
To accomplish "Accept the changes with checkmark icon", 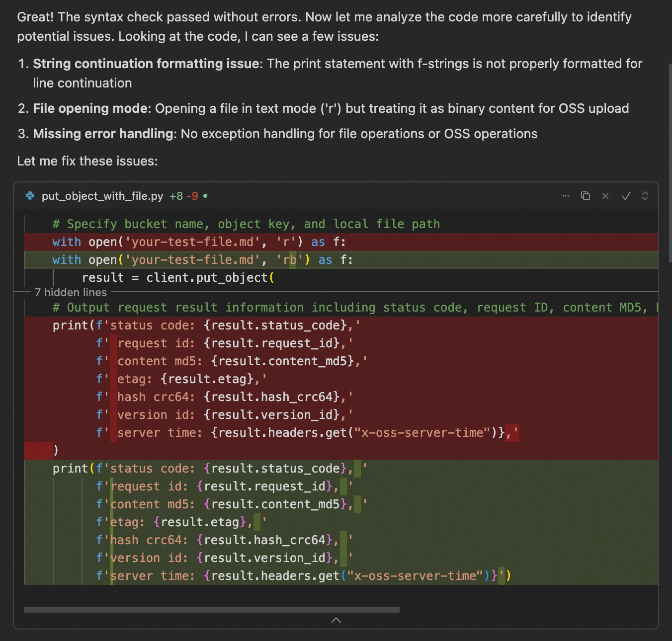I will click(626, 196).
